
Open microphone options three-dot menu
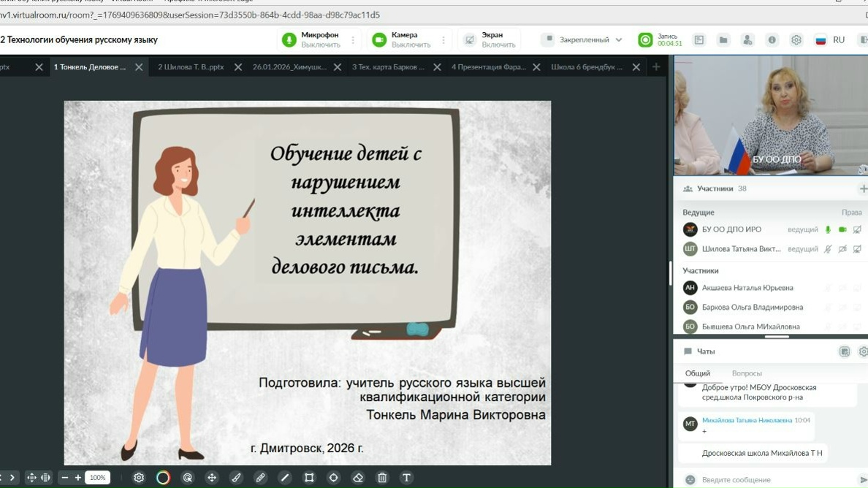353,40
